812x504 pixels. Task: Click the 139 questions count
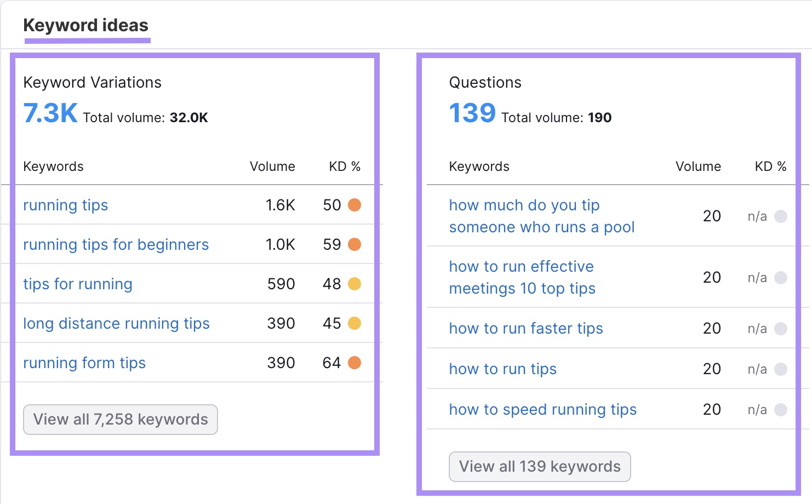tap(472, 113)
